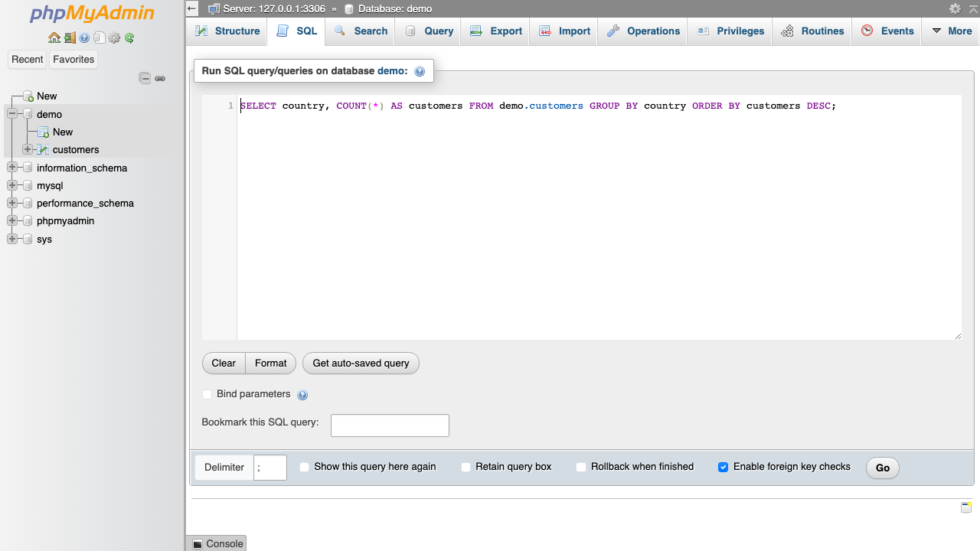This screenshot has height=551, width=980.
Task: Expand the information_schema database node
Action: [12, 167]
